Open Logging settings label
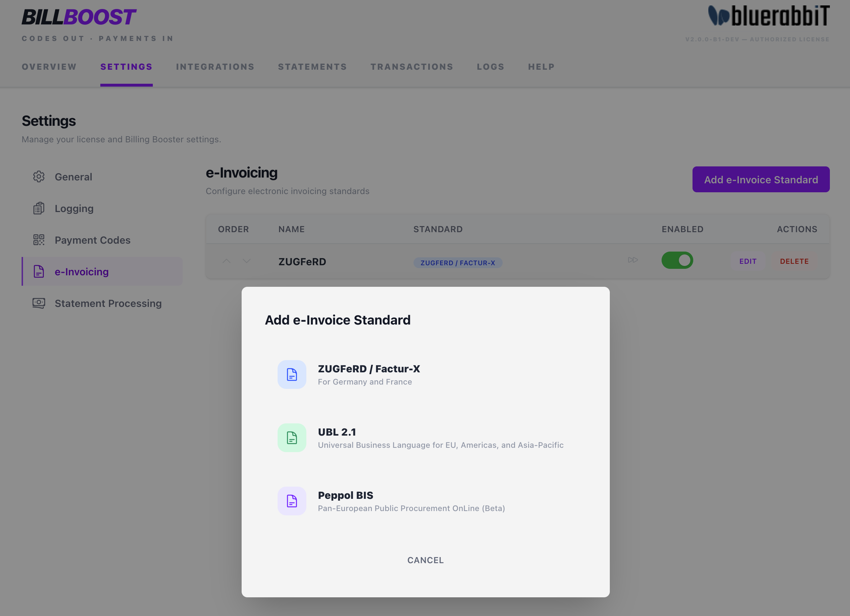Viewport: 850px width, 616px height. pyautogui.click(x=74, y=208)
